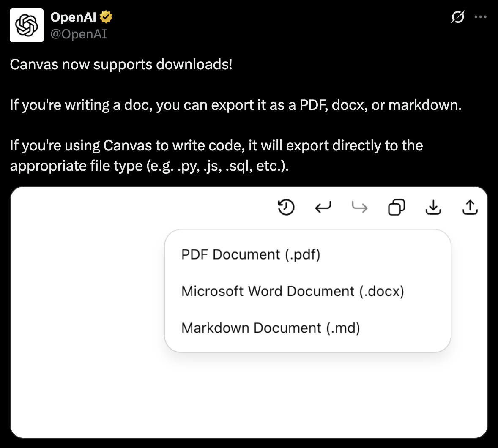Screen dimensions: 498x448
Task: Open the three-dot more options menu
Action: tap(481, 17)
